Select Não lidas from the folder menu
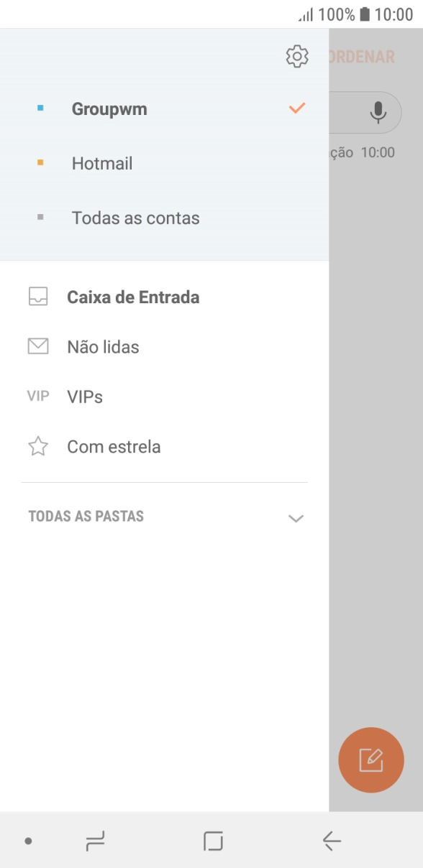The height and width of the screenshot is (868, 423). point(102,346)
